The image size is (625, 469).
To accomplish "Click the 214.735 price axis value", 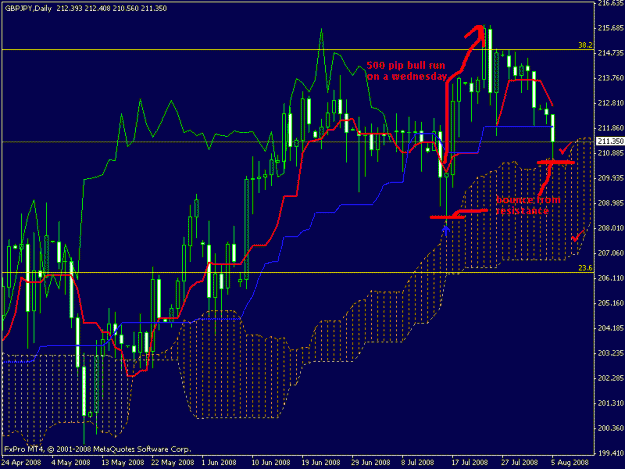I will [x=611, y=53].
